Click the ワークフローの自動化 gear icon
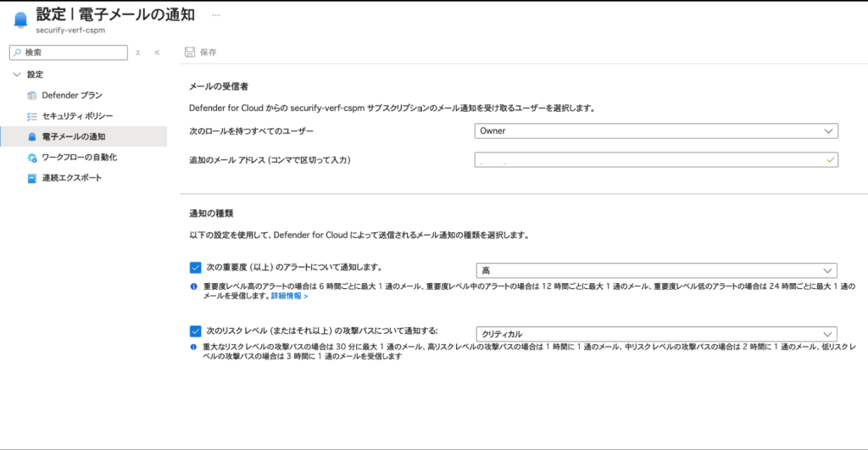 pyautogui.click(x=32, y=158)
